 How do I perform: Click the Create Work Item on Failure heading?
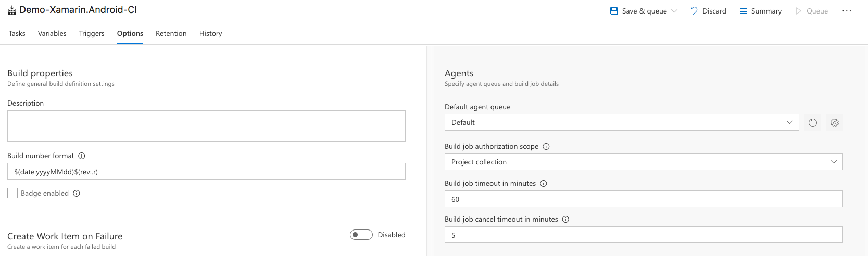pos(65,236)
